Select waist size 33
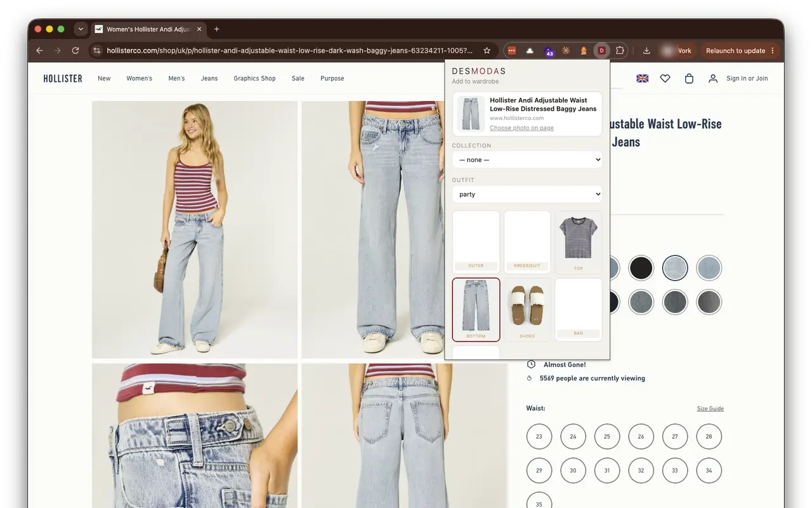Viewport: 812px width, 508px height. (x=675, y=471)
